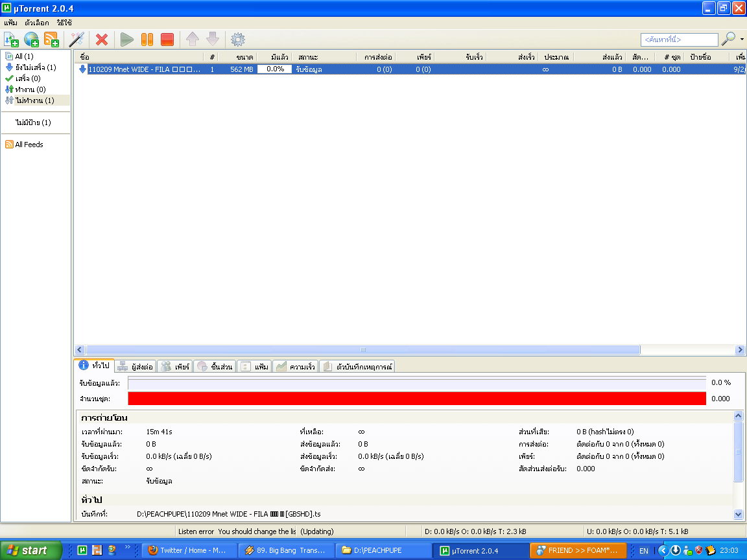747x560 pixels.
Task: Select All (1) in sidebar
Action: [x=24, y=56]
